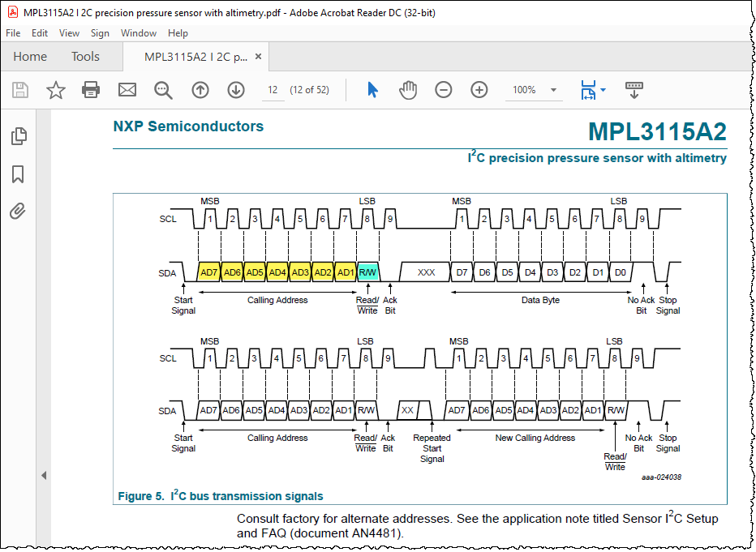
Task: Open the Help menu
Action: [178, 33]
